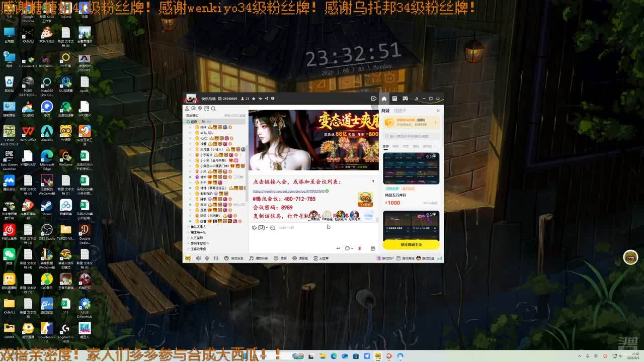Open the music note playback option
The image size is (644, 362).
pos(259,258)
